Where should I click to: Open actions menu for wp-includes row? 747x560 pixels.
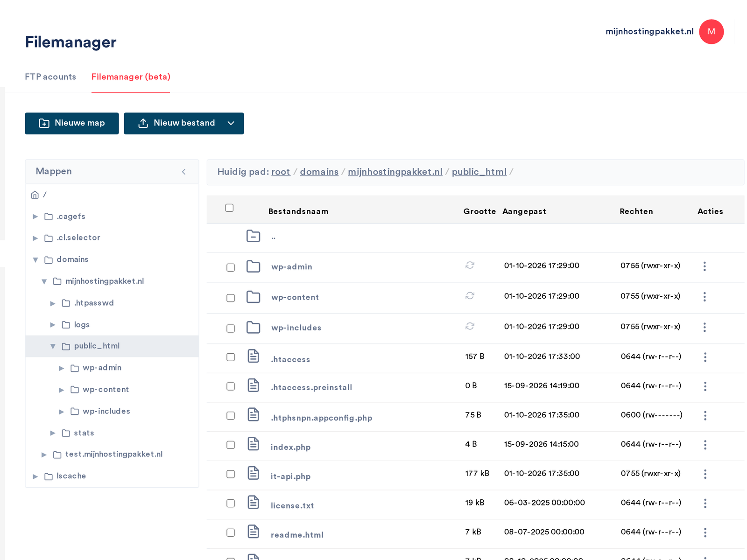point(705,327)
